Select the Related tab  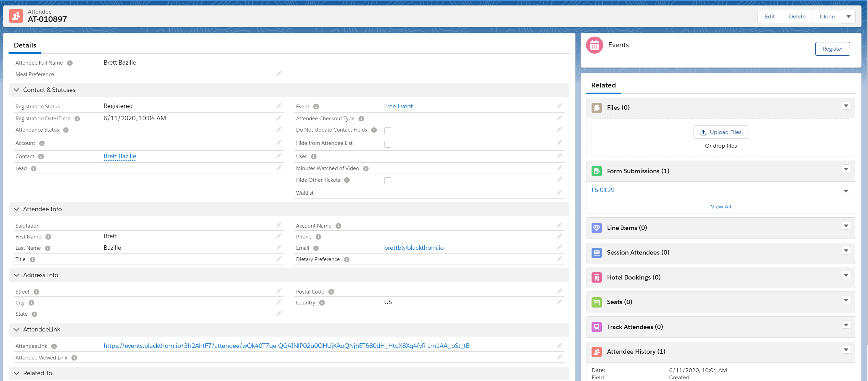tap(603, 85)
